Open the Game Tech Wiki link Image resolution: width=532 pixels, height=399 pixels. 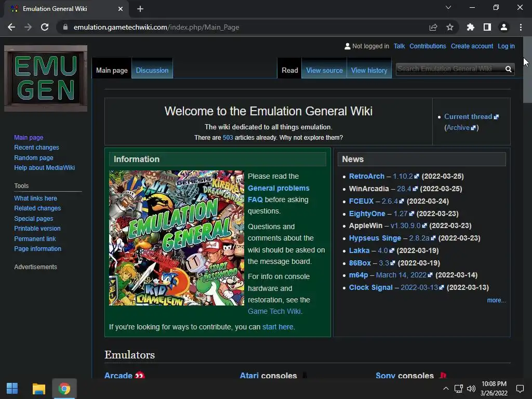click(274, 312)
